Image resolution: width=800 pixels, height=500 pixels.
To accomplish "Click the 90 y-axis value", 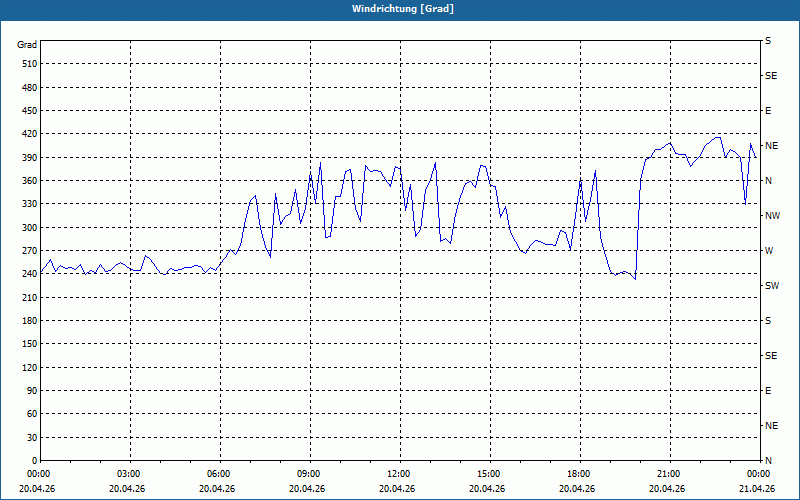I will click(x=32, y=391).
